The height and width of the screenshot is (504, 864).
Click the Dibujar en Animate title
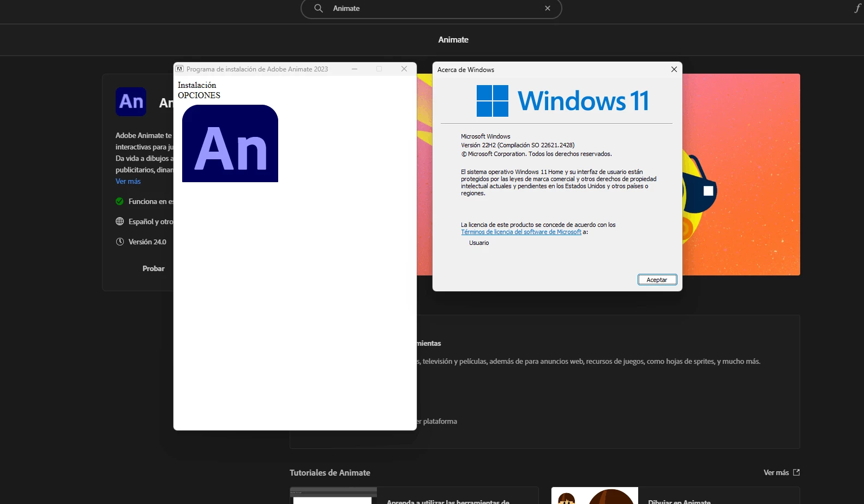pyautogui.click(x=679, y=501)
